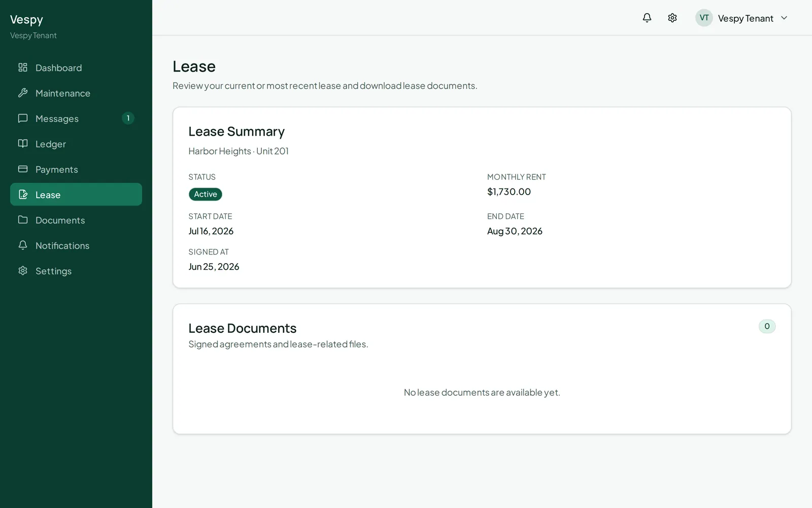The width and height of the screenshot is (812, 508).
Task: Navigate to Payments
Action: 76,169
